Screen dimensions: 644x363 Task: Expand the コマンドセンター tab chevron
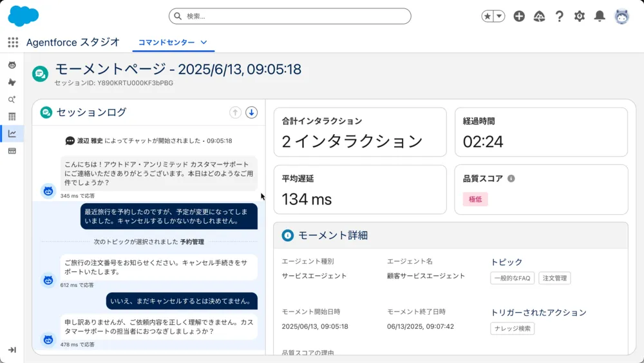click(x=204, y=43)
